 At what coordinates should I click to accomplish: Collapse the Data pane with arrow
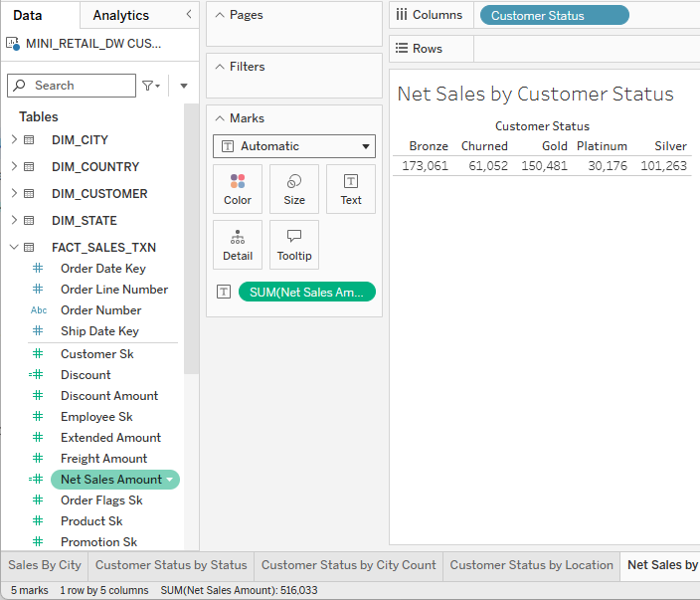click(189, 15)
